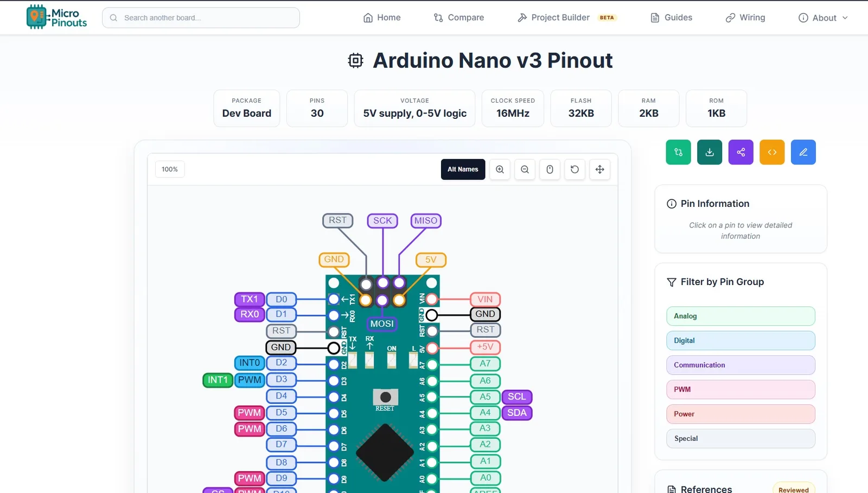Click inside the board search field
Image resolution: width=868 pixels, height=493 pixels.
tap(201, 18)
